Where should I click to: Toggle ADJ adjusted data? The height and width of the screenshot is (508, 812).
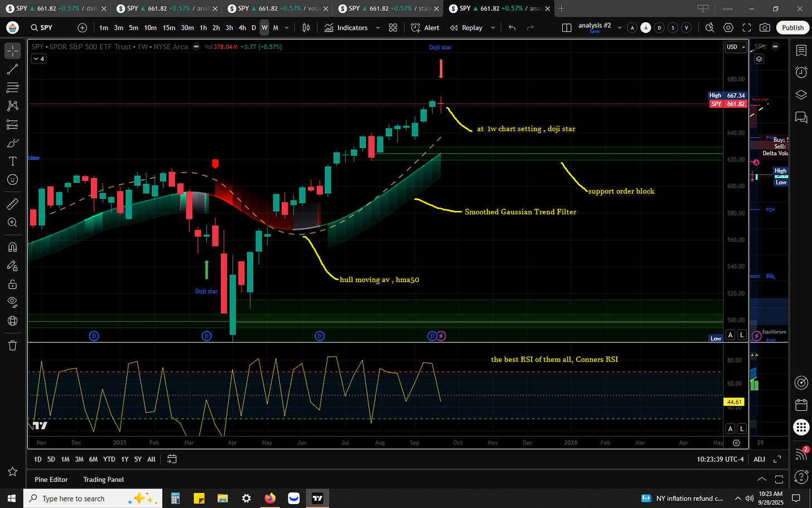[759, 459]
